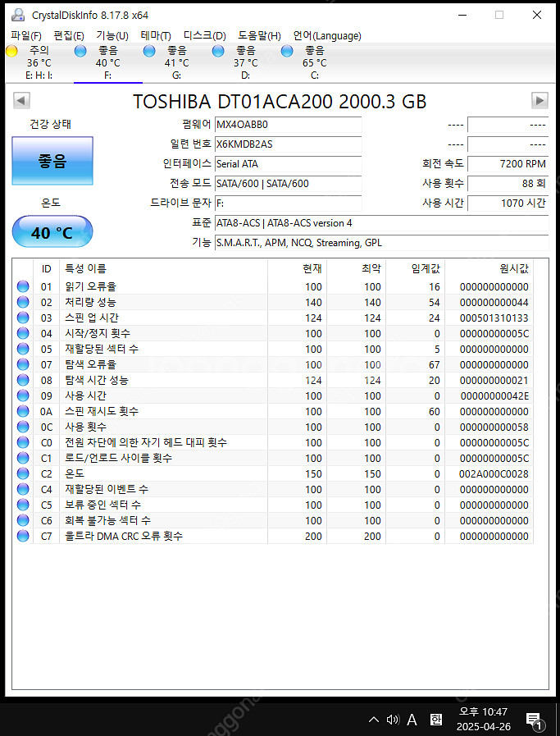Screen dimensions: 560x736
Task: Click the status orb for C1 로드/언로드 사이클
Action: pos(22,458)
